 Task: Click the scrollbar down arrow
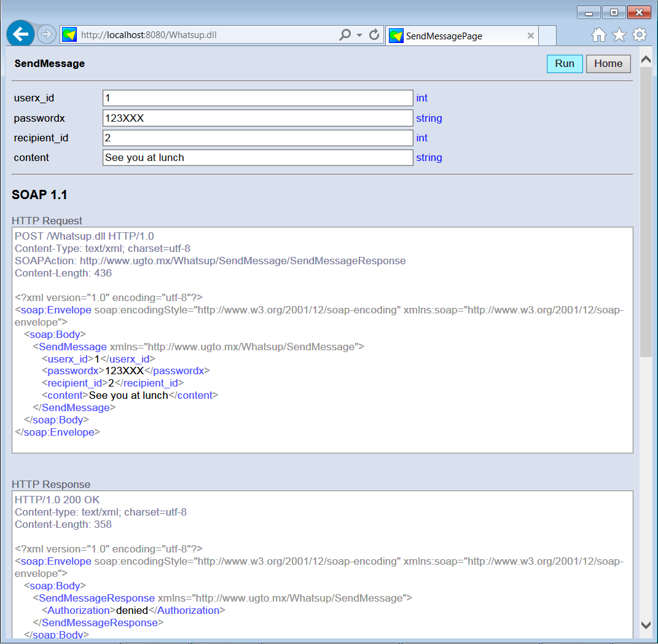point(646,625)
